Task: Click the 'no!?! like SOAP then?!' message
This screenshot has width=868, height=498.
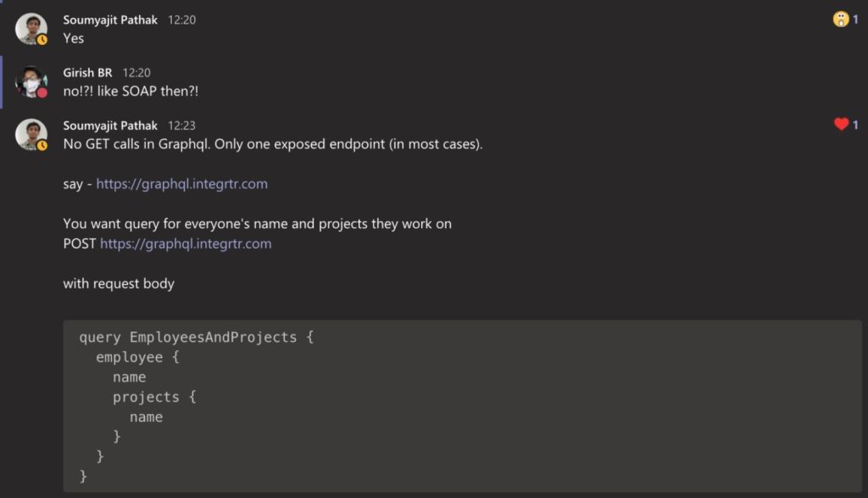Action: [x=131, y=91]
